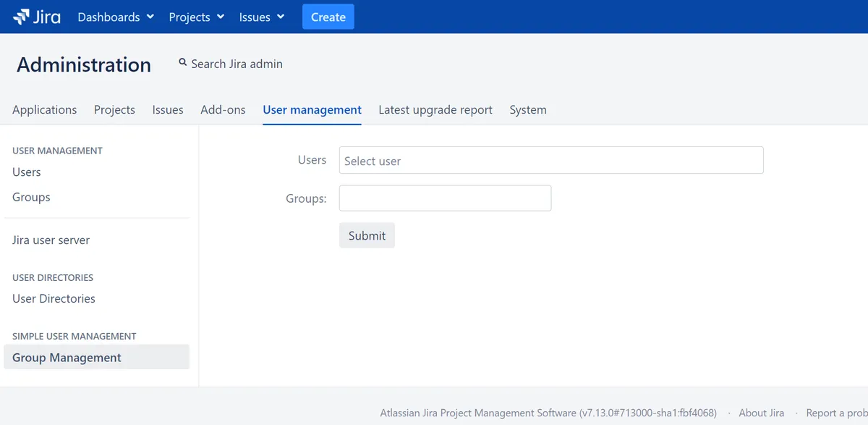
Task: Go to the Issues administration tab
Action: coord(168,110)
